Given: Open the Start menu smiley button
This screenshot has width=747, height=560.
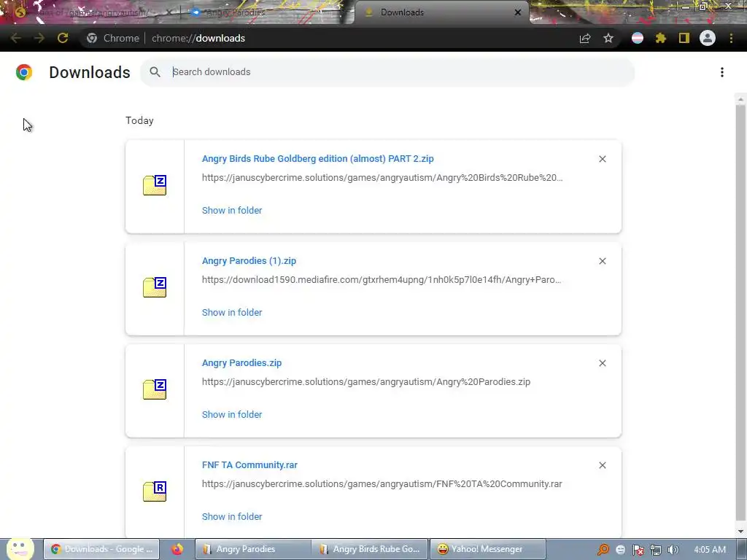Looking at the screenshot, I should coord(20,548).
